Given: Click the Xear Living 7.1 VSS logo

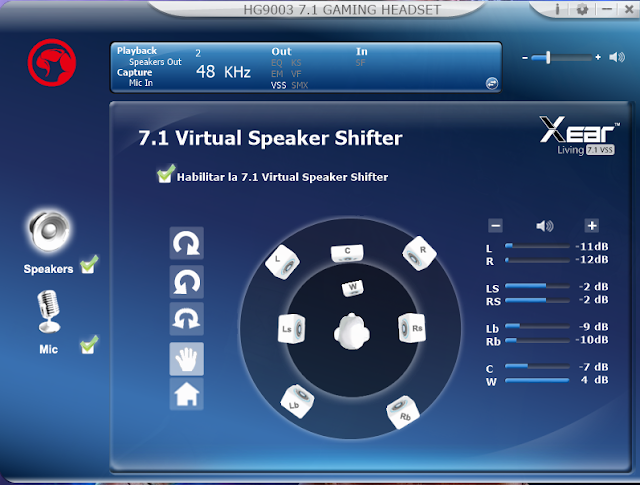Looking at the screenshot, I should [x=580, y=136].
